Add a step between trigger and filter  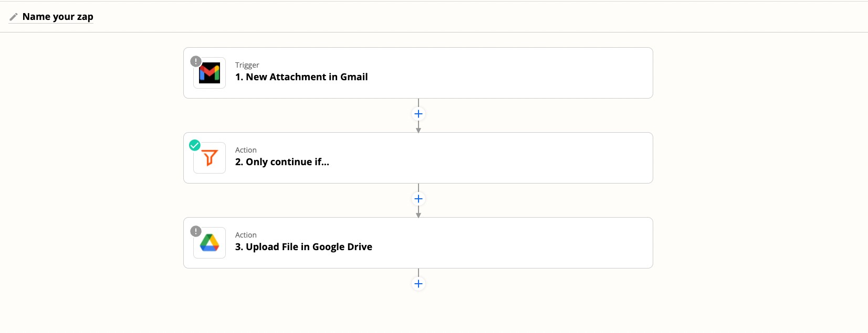(419, 114)
